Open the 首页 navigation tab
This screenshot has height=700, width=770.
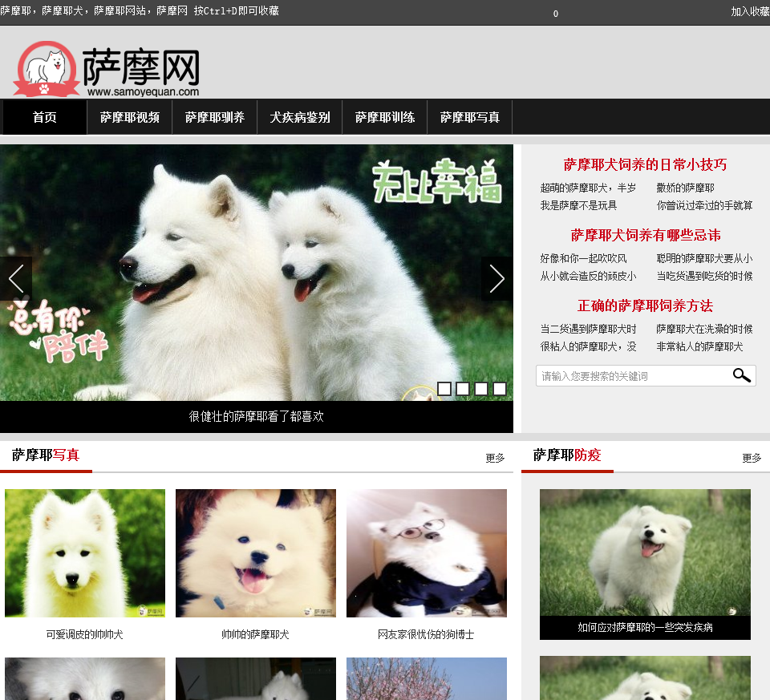(x=45, y=117)
